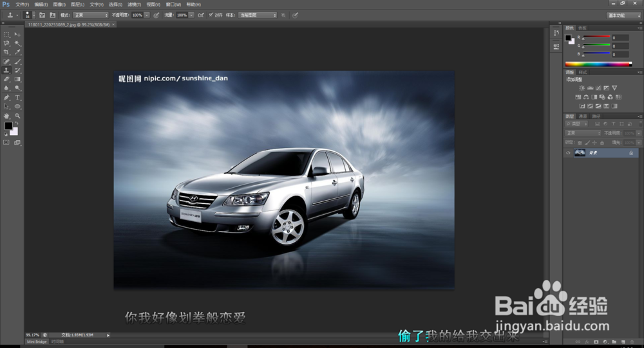Add a Brightness/Contrast adjustment
This screenshot has width=644, height=348.
click(582, 88)
